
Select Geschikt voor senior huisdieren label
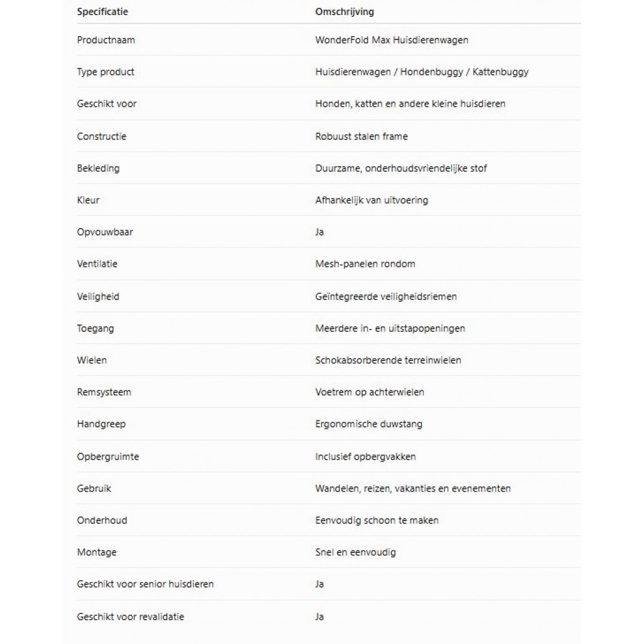[145, 584]
